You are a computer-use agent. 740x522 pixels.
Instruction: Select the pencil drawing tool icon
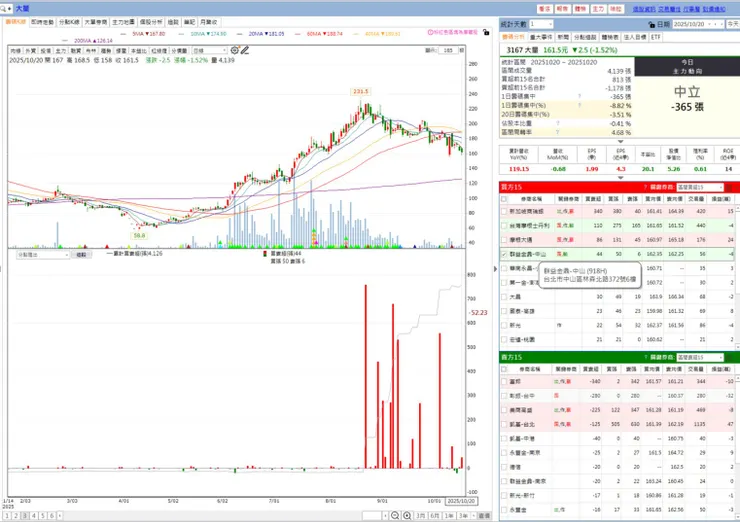[244, 50]
